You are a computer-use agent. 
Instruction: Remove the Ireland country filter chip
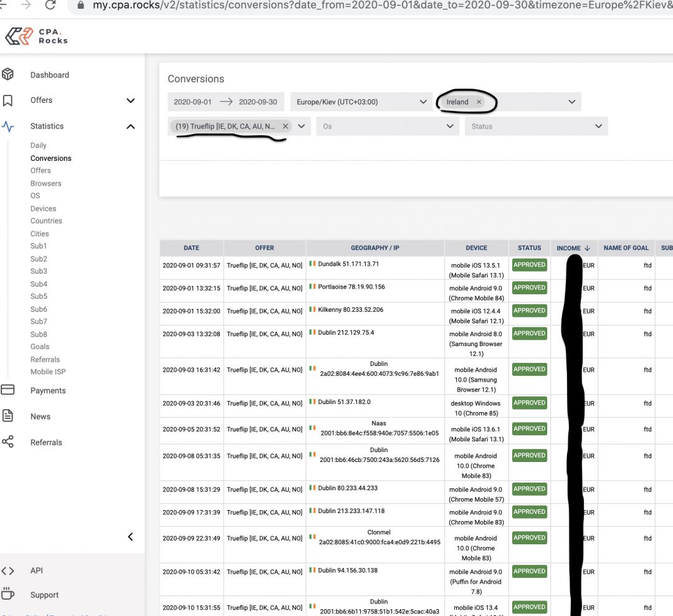[479, 102]
